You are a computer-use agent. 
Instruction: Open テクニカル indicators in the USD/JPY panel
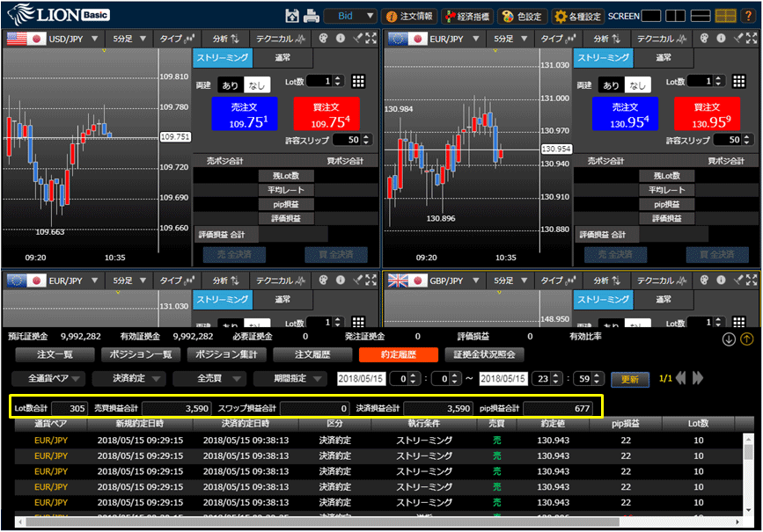[x=281, y=39]
